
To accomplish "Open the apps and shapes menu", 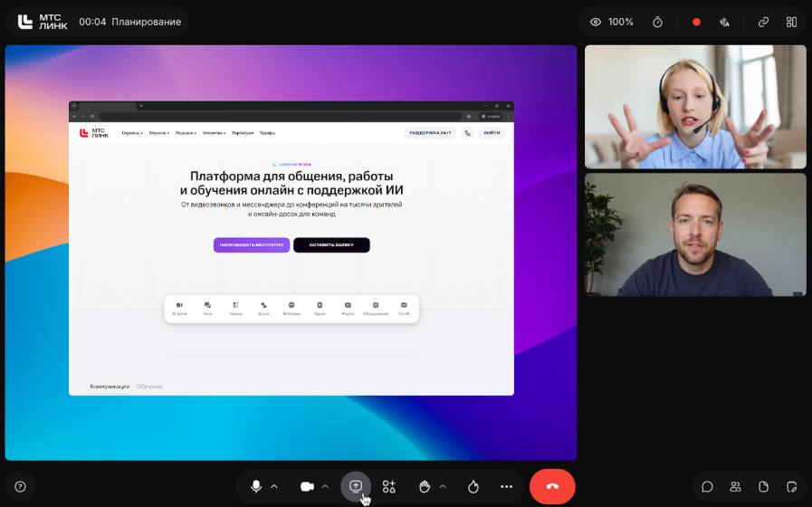I will 389,486.
